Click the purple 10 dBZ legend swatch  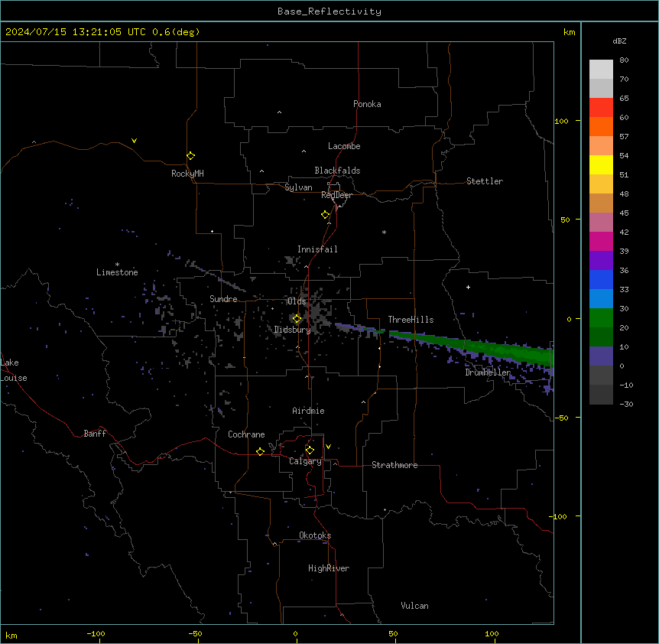(x=601, y=356)
